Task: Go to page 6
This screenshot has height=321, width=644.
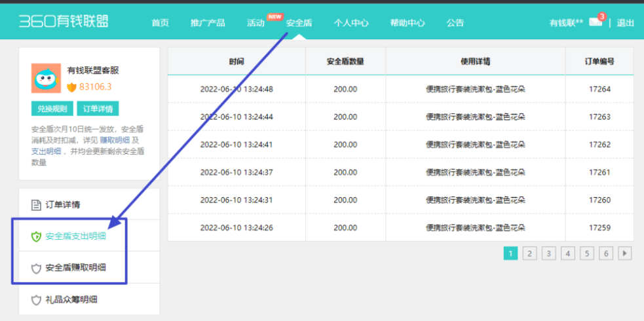Action: [606, 254]
